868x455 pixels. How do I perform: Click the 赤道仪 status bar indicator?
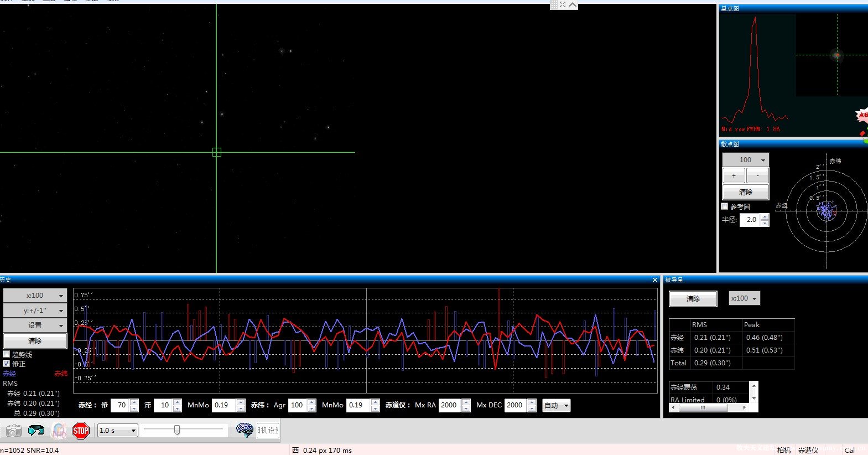point(808,451)
